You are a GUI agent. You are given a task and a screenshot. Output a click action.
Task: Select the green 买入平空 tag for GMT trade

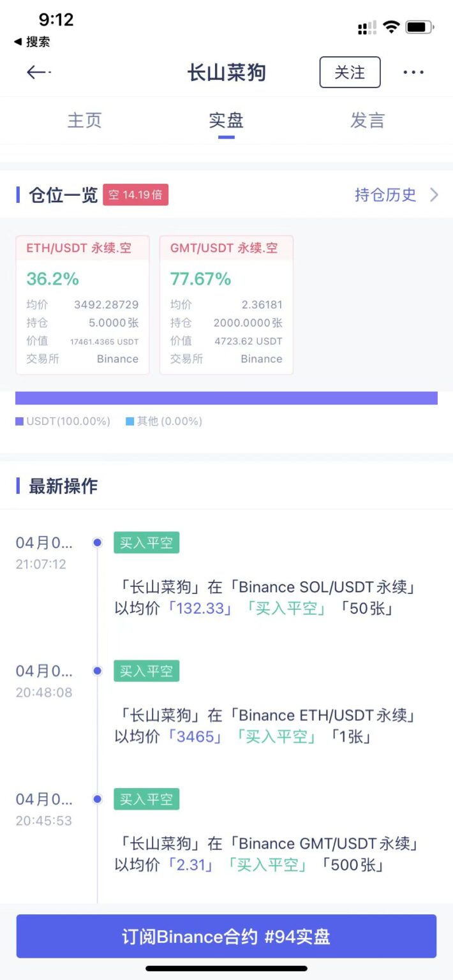pyautogui.click(x=146, y=799)
